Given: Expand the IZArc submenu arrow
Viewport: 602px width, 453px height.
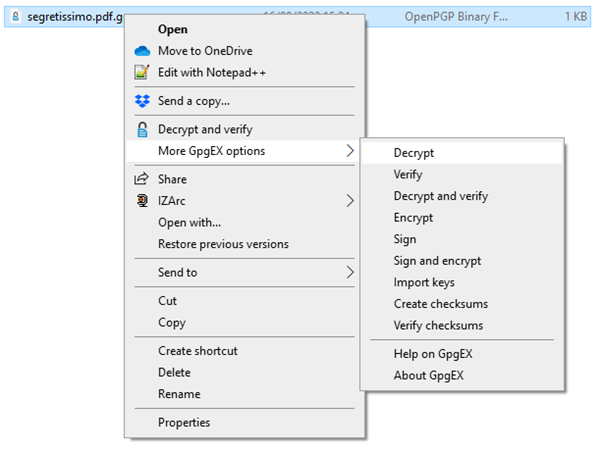Looking at the screenshot, I should (x=349, y=201).
